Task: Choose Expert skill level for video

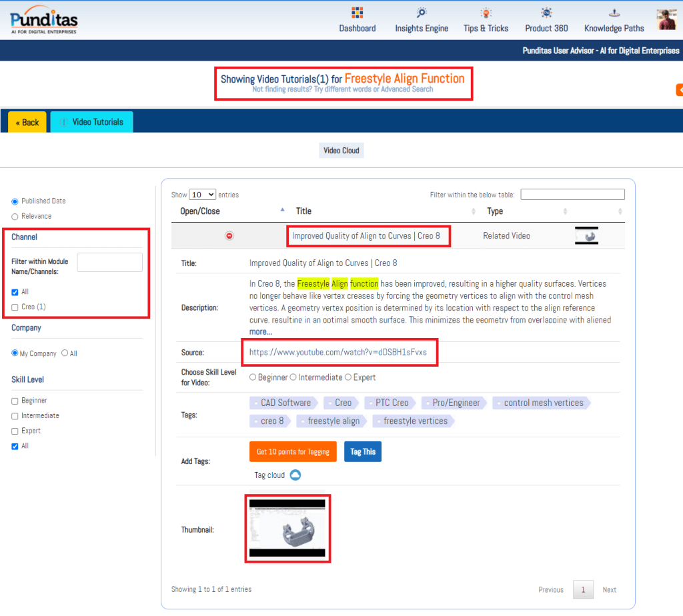Action: coord(348,377)
